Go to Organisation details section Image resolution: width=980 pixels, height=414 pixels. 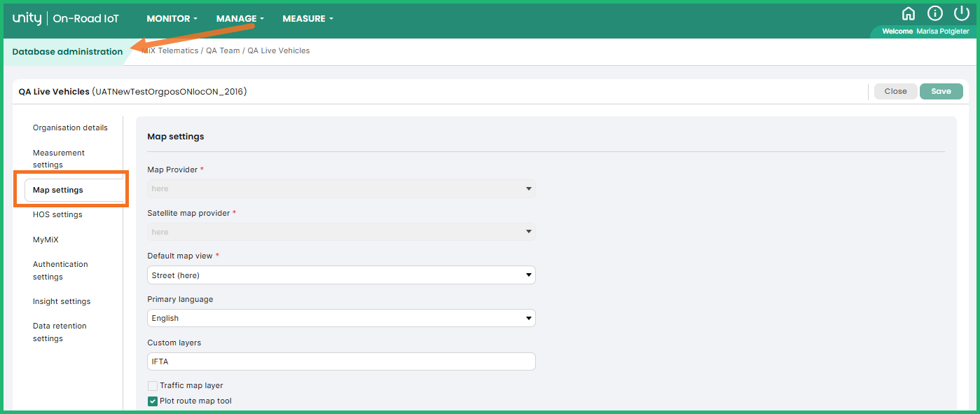(70, 128)
